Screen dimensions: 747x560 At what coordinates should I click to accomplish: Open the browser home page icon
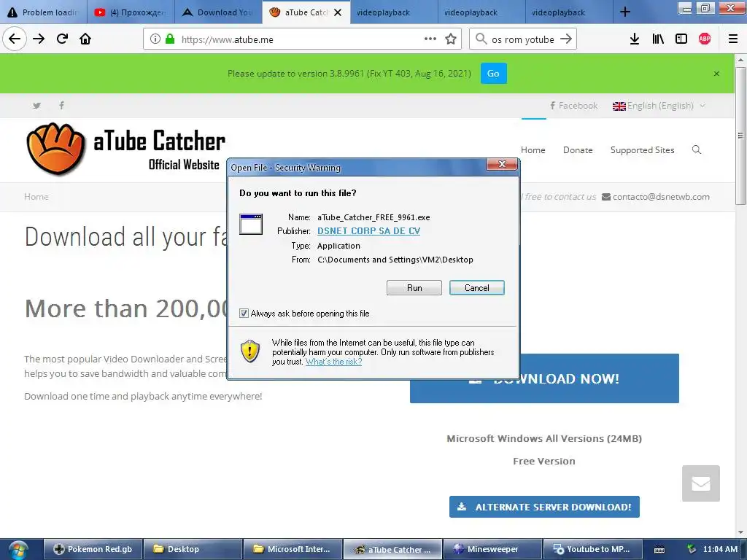[x=85, y=39]
